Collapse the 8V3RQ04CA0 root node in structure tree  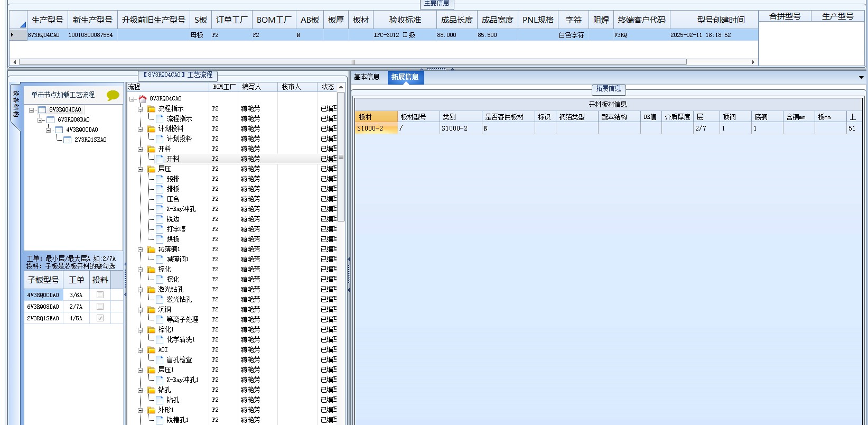pyautogui.click(x=32, y=110)
